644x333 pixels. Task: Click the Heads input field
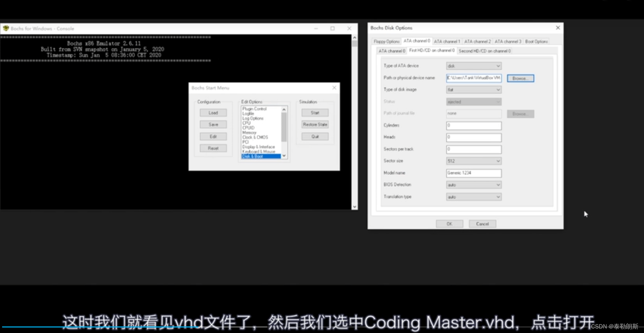point(474,137)
